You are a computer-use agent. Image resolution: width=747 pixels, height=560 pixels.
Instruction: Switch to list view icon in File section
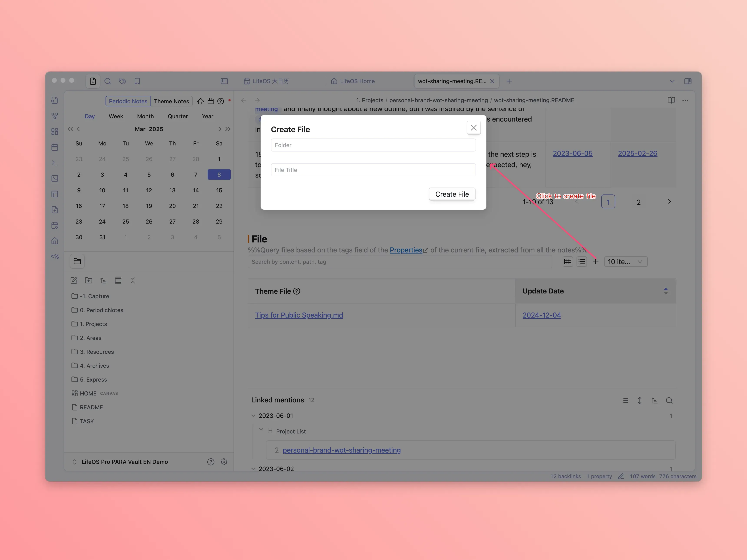[x=582, y=262]
